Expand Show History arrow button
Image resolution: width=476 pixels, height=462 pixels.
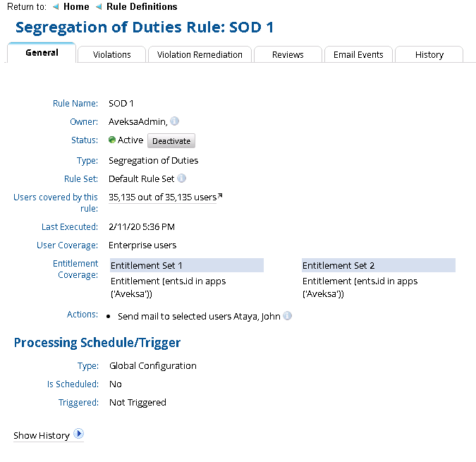79,434
